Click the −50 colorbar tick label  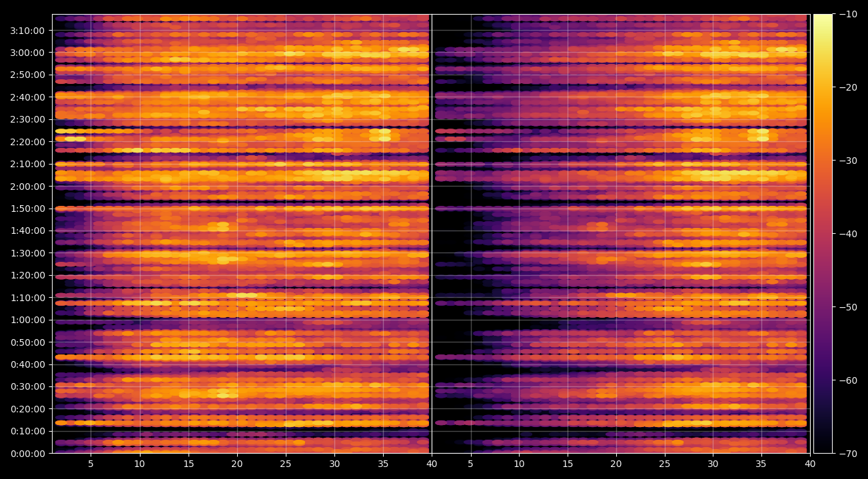pos(848,307)
